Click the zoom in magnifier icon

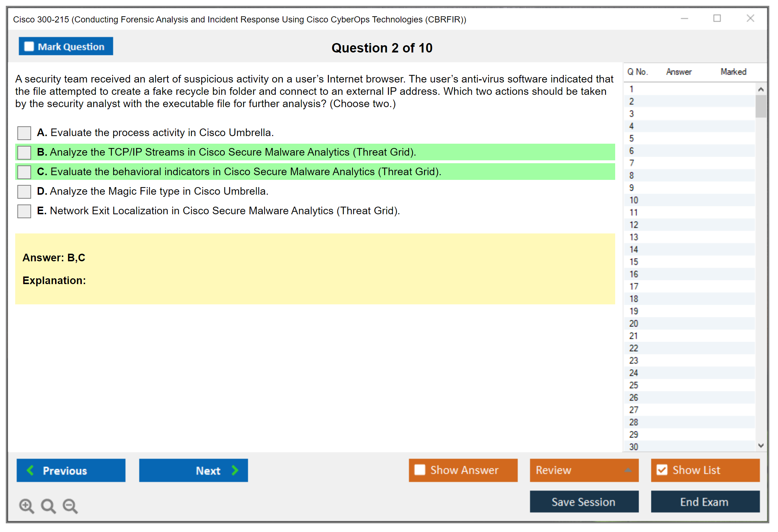coord(26,506)
